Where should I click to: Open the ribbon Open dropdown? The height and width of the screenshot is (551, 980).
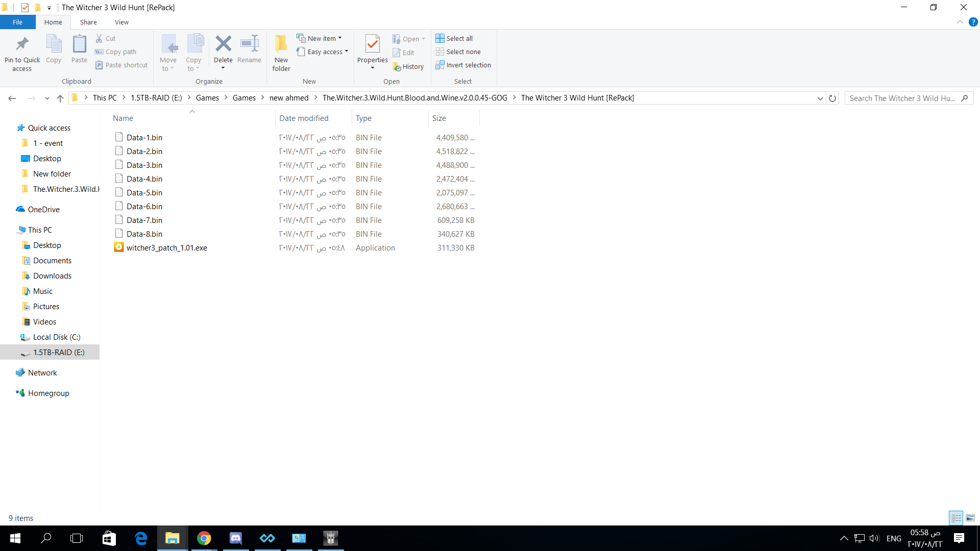pos(409,39)
